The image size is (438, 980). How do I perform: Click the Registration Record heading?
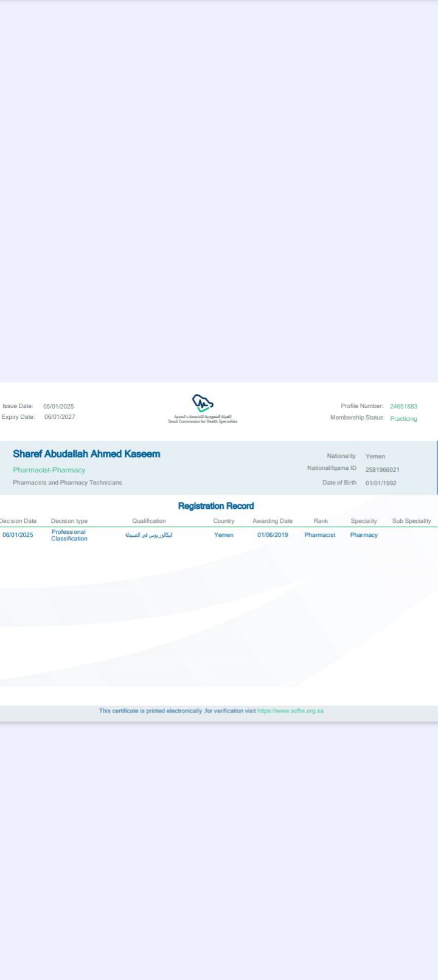pyautogui.click(x=216, y=506)
